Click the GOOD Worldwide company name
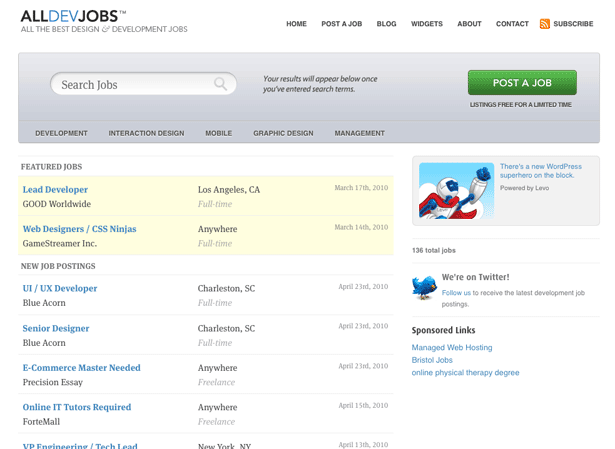Viewport: 615px width, 449px height. click(x=57, y=204)
